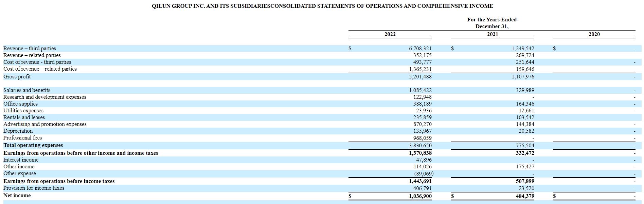The height and width of the screenshot is (204, 644).
Task: Click the 'Total operating expenses' label
Action: [33, 145]
